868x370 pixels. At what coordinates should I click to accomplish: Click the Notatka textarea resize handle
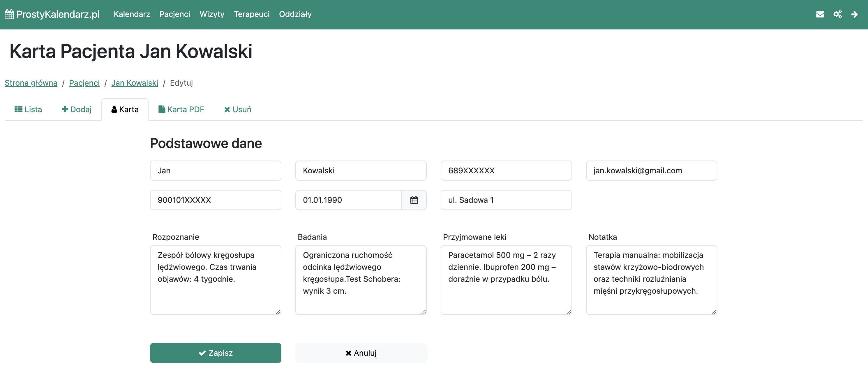(714, 312)
